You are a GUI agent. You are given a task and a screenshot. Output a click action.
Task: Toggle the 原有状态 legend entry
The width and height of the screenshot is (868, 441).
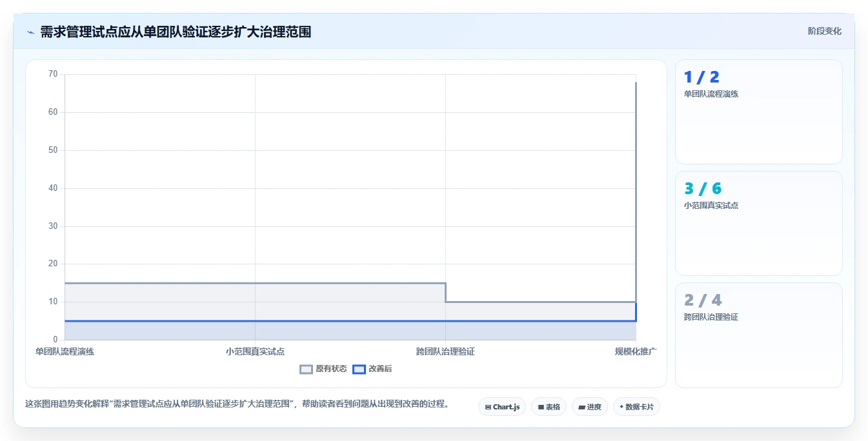[x=323, y=369]
